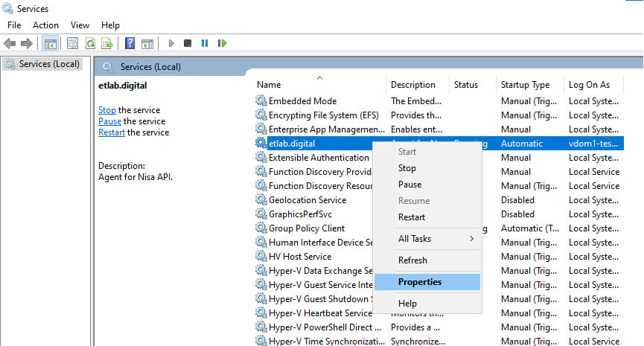Select Restart in the context menu
The width and height of the screenshot is (644, 346).
pyautogui.click(x=412, y=217)
